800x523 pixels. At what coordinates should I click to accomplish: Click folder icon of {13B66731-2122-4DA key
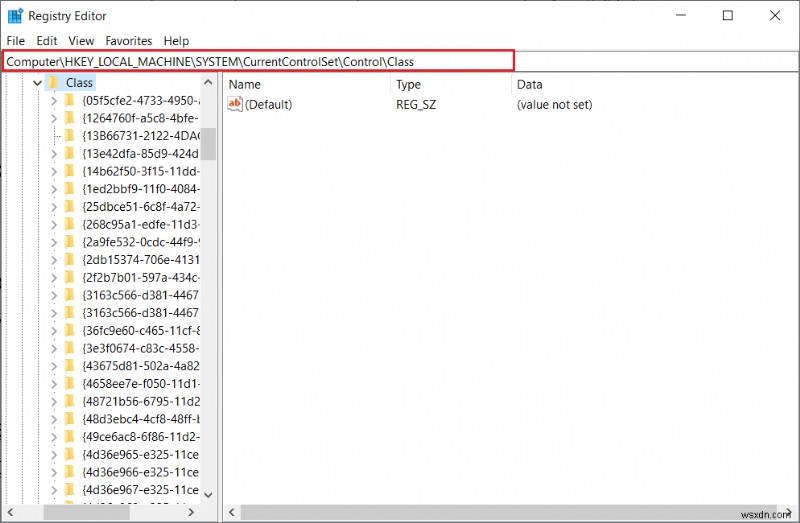[70, 136]
